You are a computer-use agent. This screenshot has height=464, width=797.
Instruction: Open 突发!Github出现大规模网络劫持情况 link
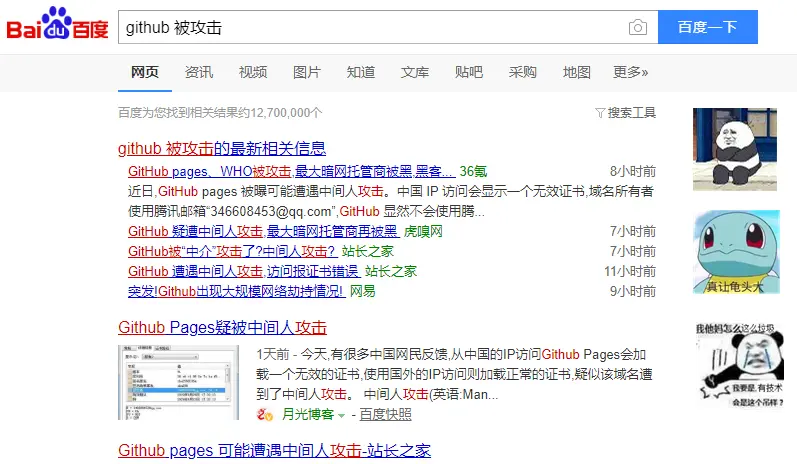coord(236,291)
